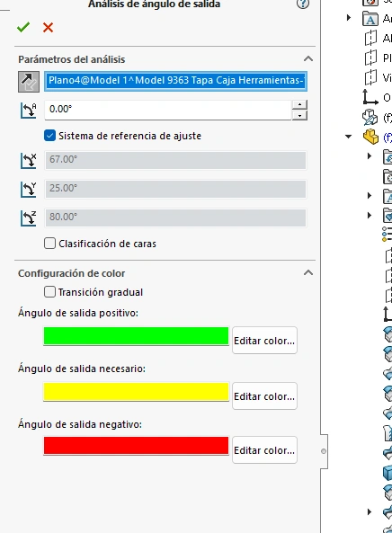Screen dimensions: 392x533
Task: Edit color for ángulo de salida negativo
Action: click(264, 449)
